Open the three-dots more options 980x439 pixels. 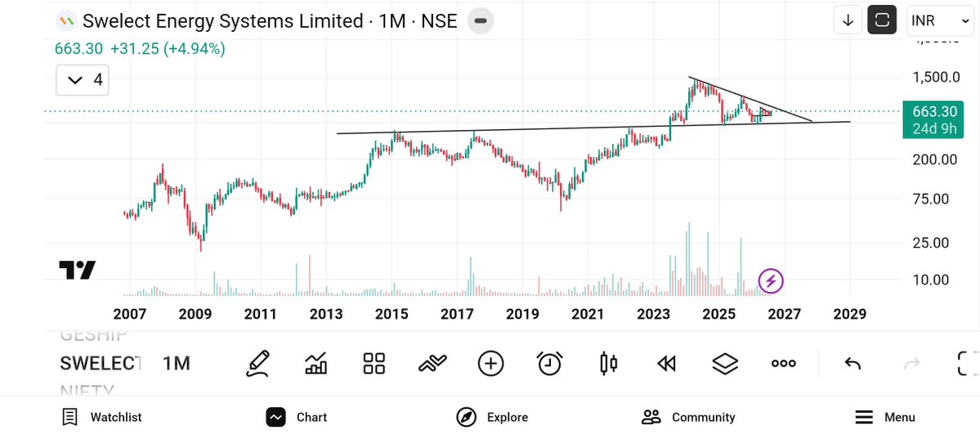pos(784,363)
